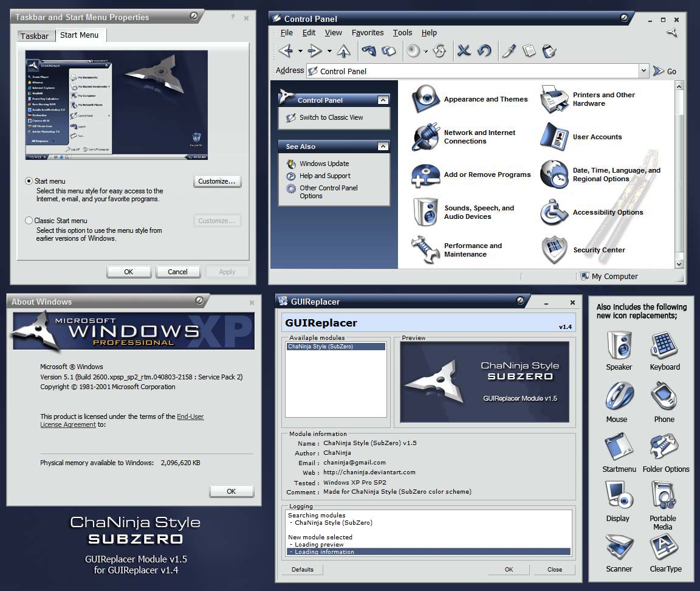Click the Control Panel scrollbar down arrow
Image resolution: width=700 pixels, height=591 pixels.
(679, 264)
